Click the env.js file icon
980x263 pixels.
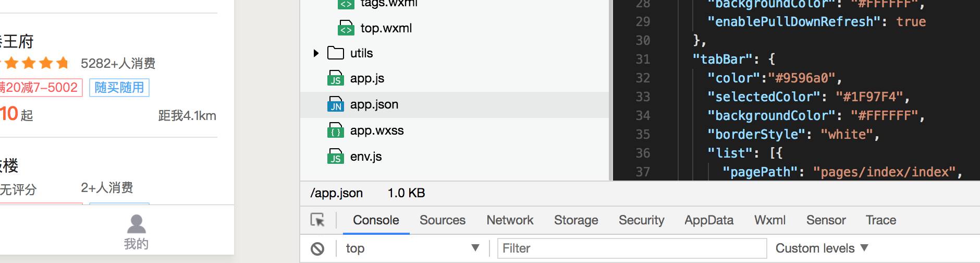click(x=335, y=157)
